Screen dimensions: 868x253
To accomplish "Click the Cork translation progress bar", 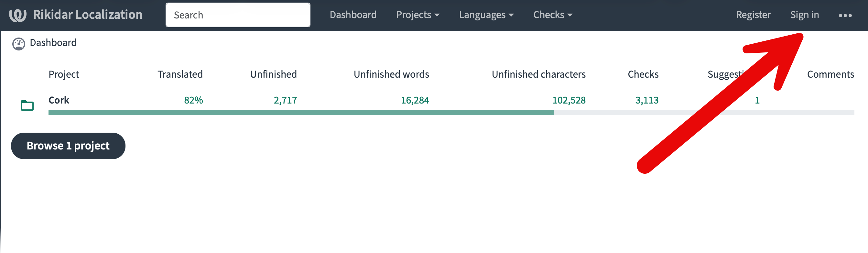I will point(451,113).
